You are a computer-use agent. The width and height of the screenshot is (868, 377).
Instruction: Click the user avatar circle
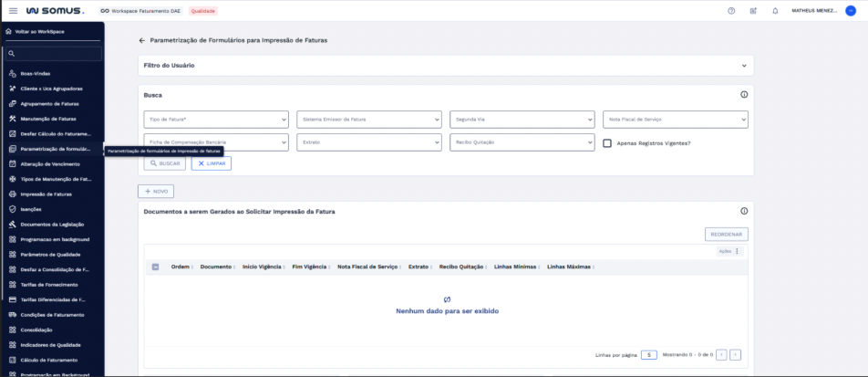tap(850, 10)
